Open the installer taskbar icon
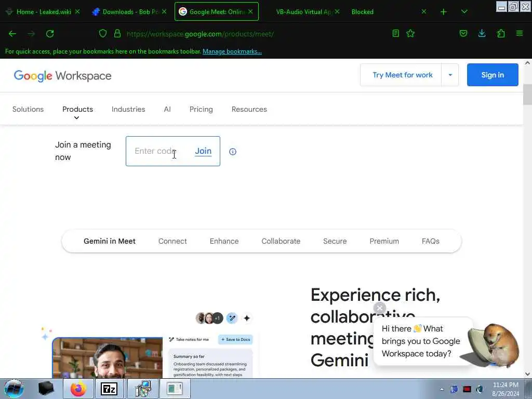532x399 pixels. 143,389
